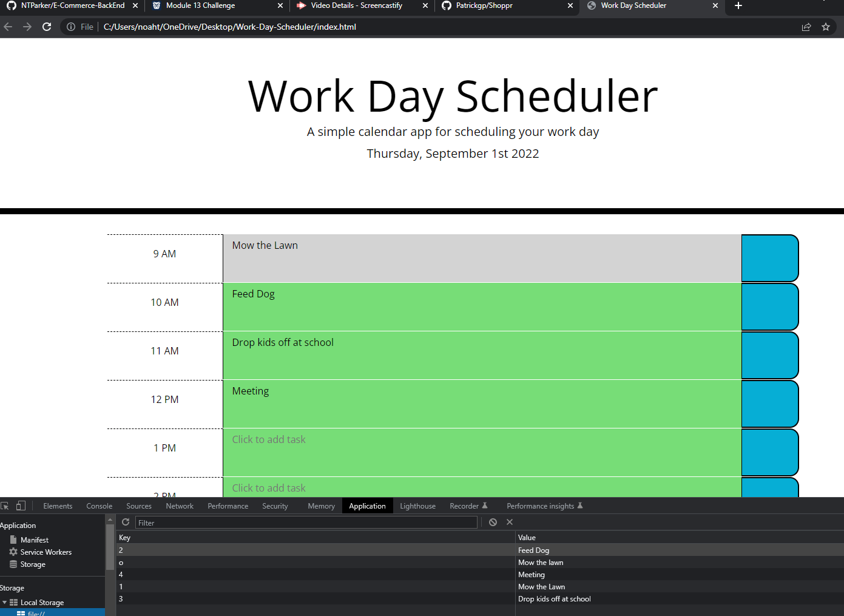The width and height of the screenshot is (844, 616).
Task: Click the share page icon
Action: point(806,27)
